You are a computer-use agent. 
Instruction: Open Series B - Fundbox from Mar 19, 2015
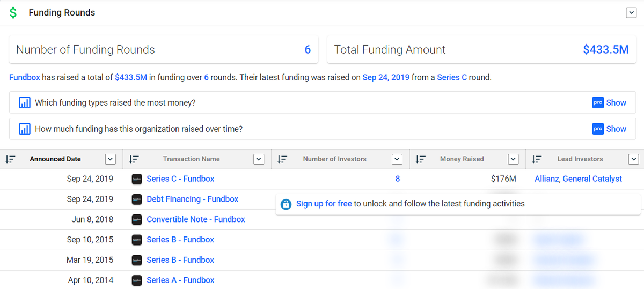point(180,260)
